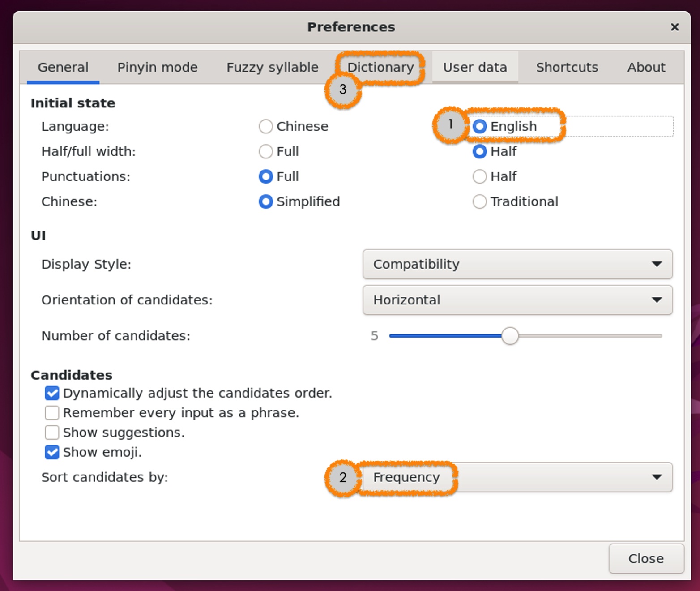Set punctuations to Half

click(x=479, y=177)
